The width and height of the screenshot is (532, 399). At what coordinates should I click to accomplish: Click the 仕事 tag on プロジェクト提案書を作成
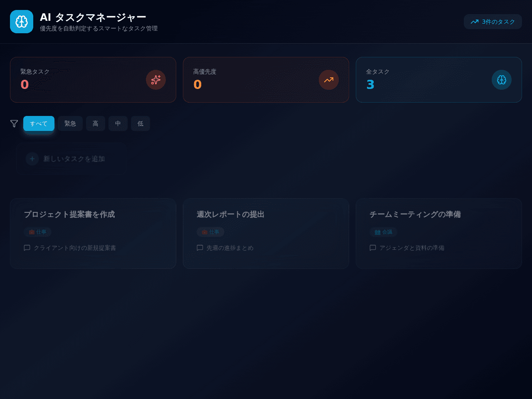point(38,232)
